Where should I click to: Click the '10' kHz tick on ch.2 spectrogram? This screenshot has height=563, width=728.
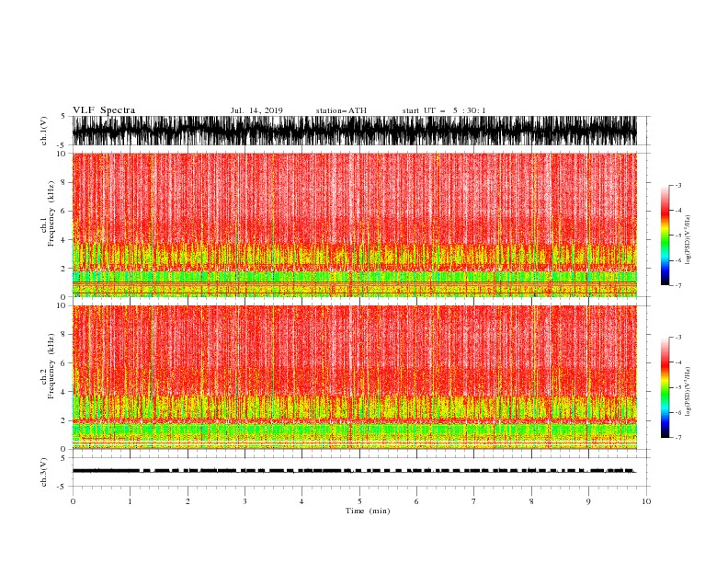pos(62,305)
